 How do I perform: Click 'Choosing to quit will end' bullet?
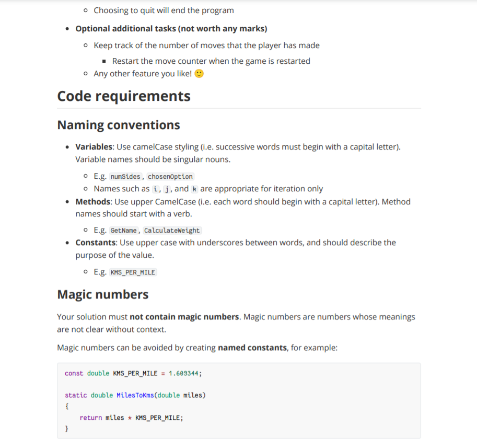point(164,10)
